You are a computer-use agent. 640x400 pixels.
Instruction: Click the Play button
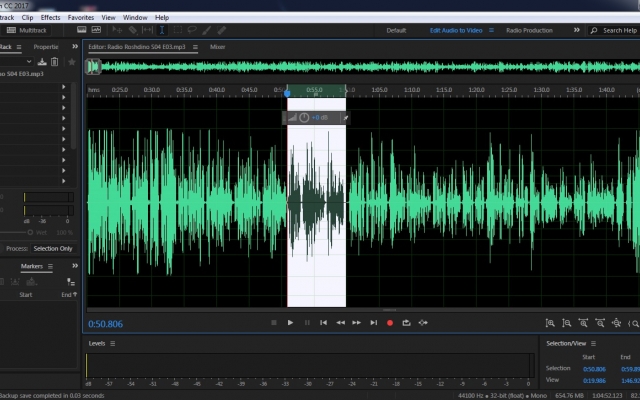290,322
